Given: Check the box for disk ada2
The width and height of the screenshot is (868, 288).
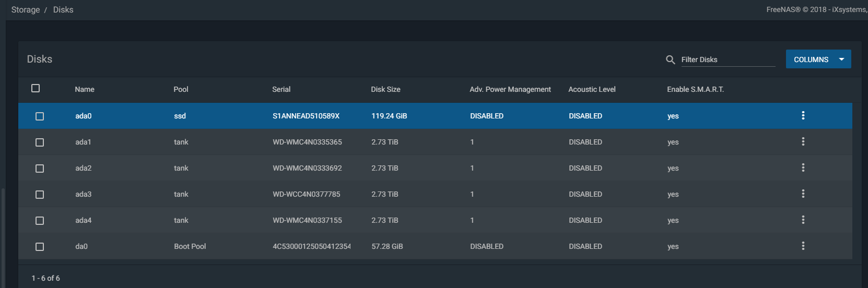Looking at the screenshot, I should point(40,169).
